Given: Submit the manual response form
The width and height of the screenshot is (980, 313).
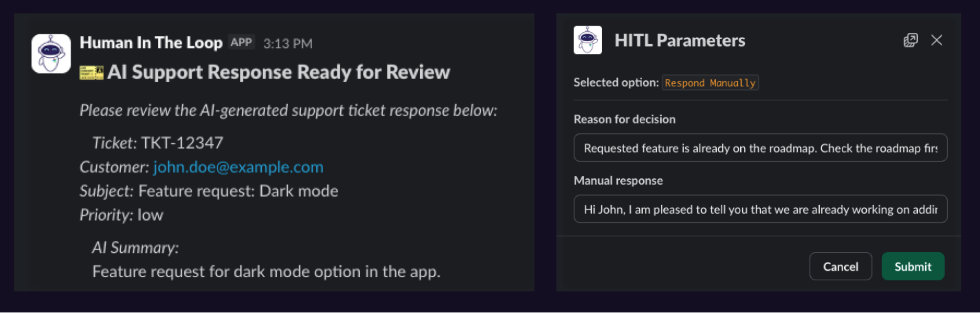Looking at the screenshot, I should 912,266.
